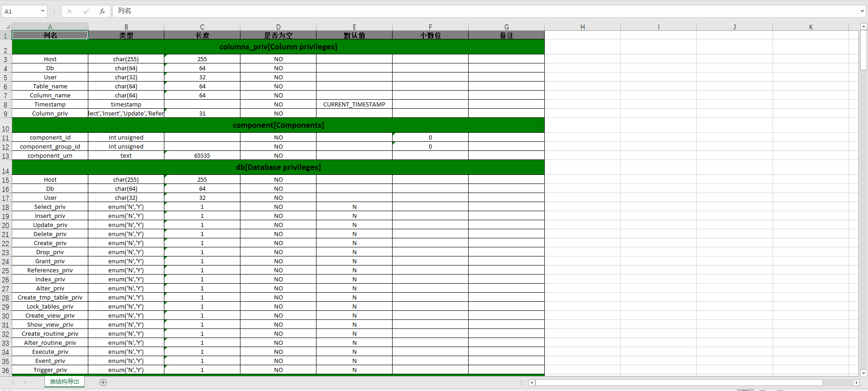The height and width of the screenshot is (391, 868).
Task: Click the Table_name cell
Action: [50, 87]
